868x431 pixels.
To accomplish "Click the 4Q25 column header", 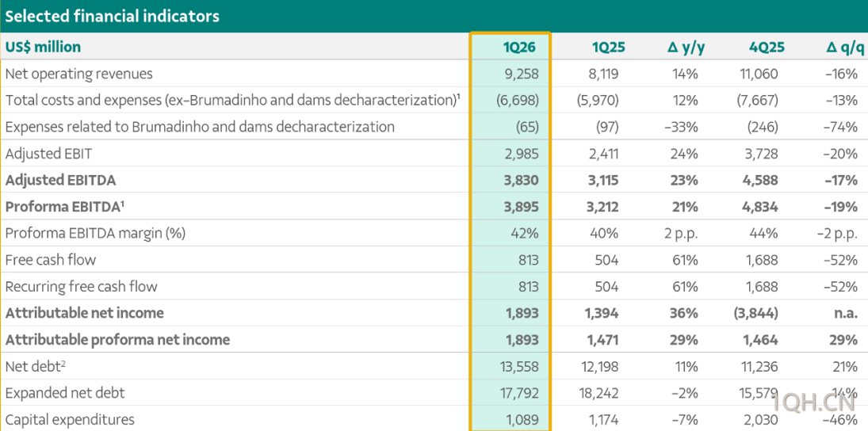I will coord(767,47).
